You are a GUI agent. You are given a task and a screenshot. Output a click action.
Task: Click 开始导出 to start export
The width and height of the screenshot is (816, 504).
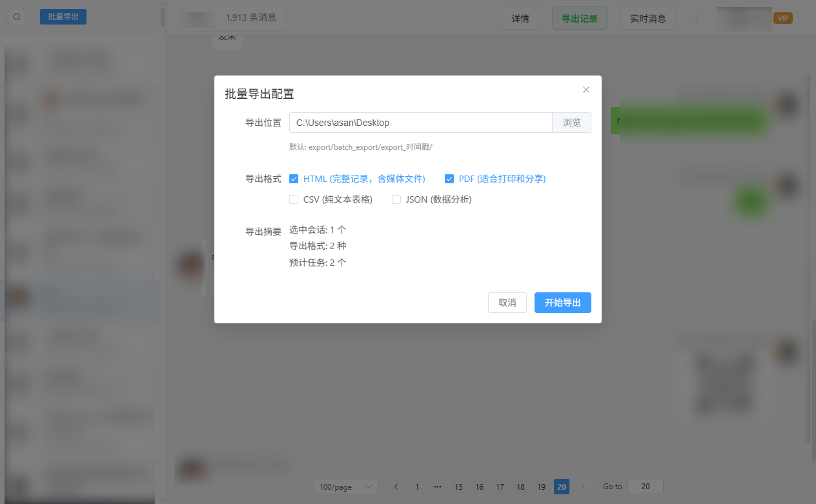(x=562, y=303)
